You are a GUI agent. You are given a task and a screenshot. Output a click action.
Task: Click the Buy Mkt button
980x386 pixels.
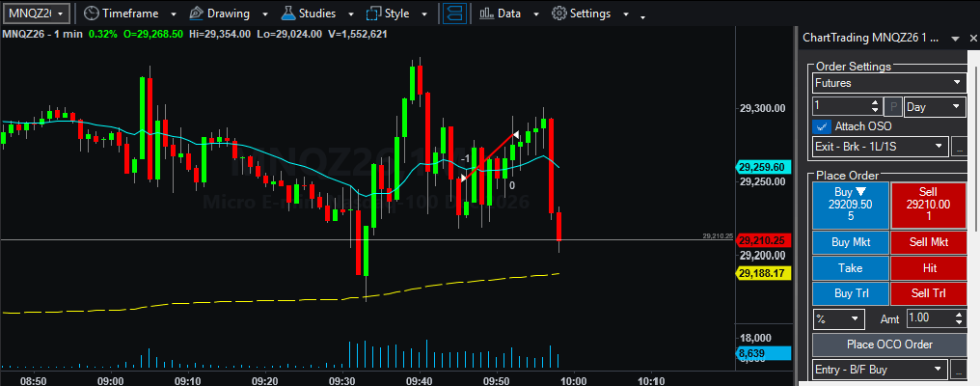click(x=850, y=242)
